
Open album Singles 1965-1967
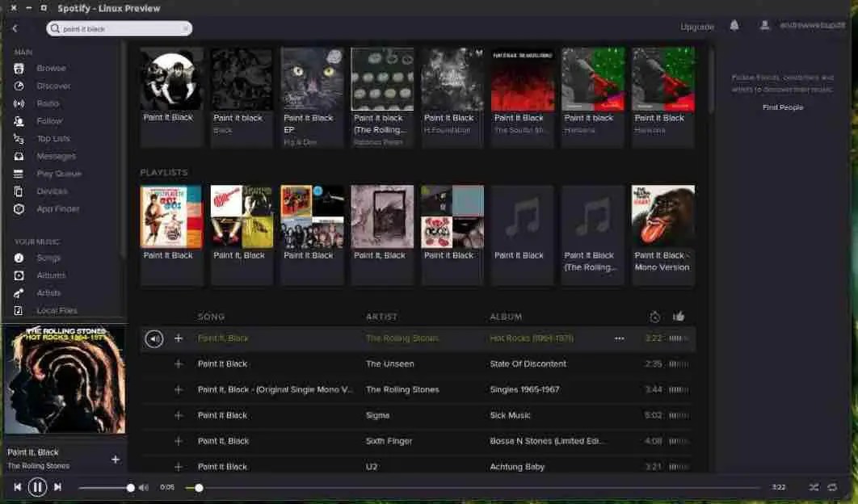click(524, 389)
